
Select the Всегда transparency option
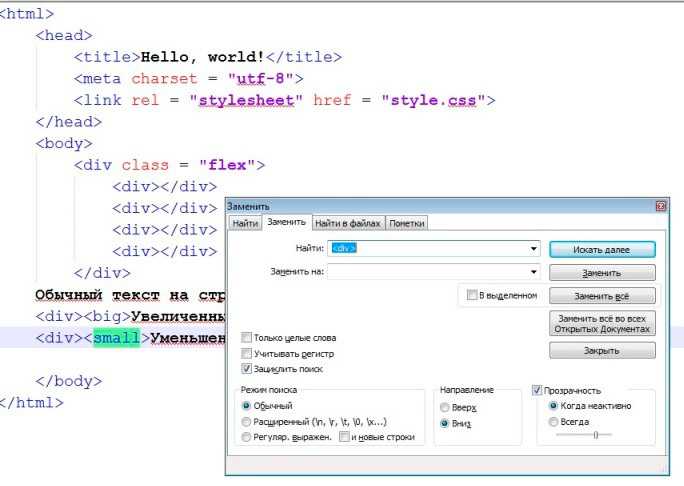click(553, 421)
